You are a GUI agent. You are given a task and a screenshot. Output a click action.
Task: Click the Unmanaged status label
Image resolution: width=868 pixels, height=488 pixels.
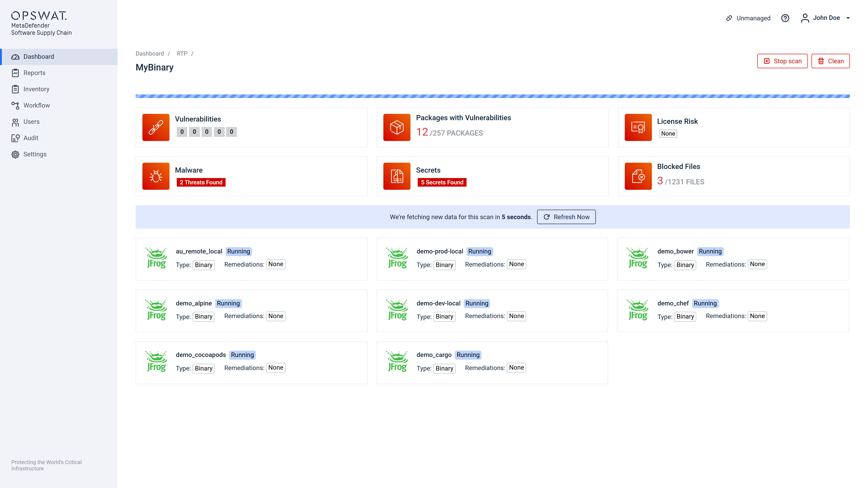(x=753, y=18)
